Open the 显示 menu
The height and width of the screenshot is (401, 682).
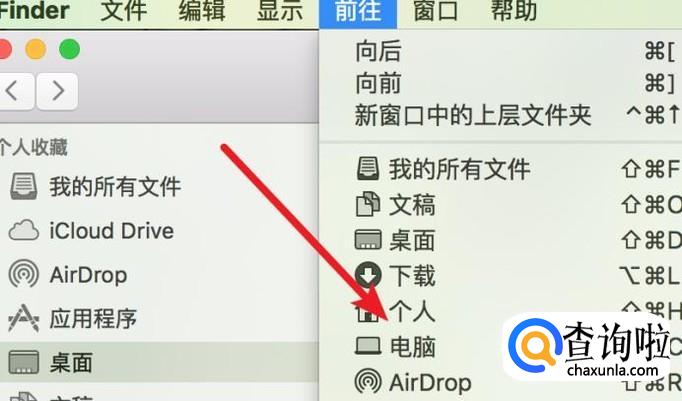coord(280,10)
